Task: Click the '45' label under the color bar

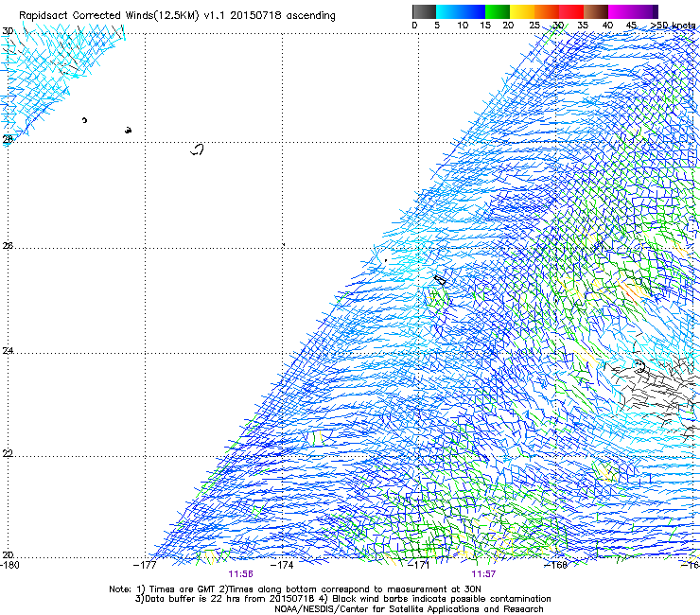Action: coord(631,26)
